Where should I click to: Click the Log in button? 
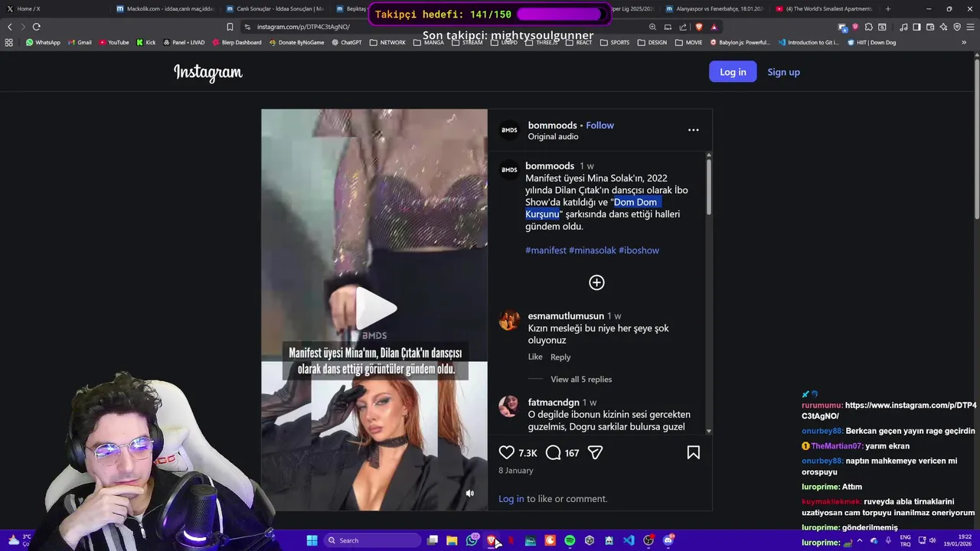(733, 72)
